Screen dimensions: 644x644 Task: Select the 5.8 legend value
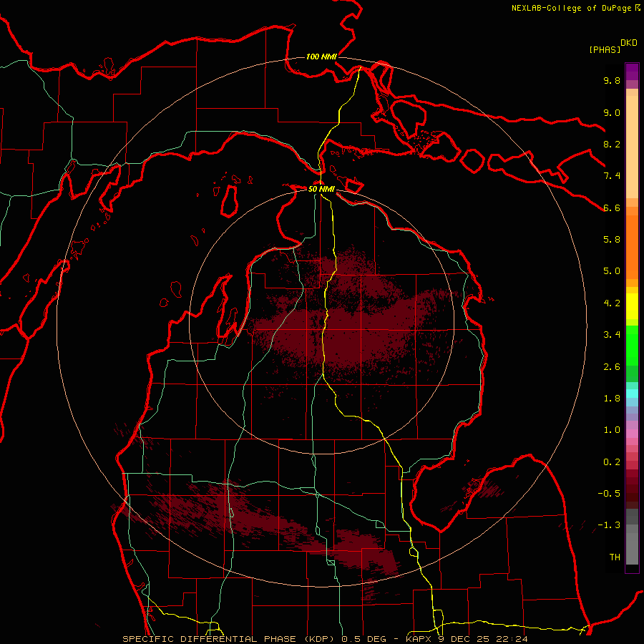coord(612,240)
